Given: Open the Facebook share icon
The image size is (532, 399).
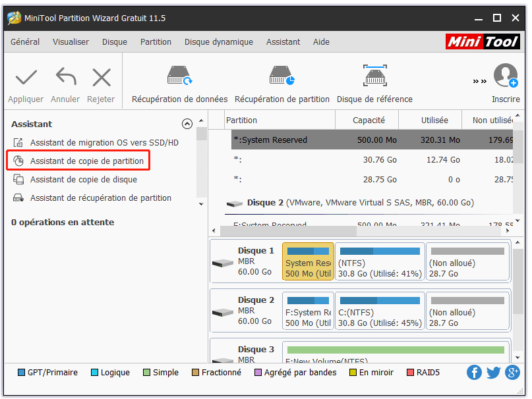Looking at the screenshot, I should (x=474, y=372).
